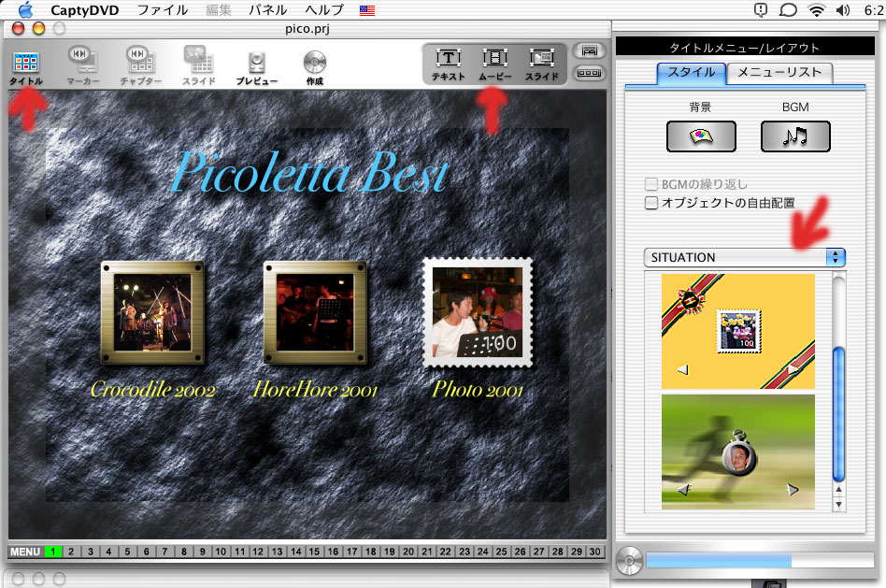
Task: Expand the SITUATION style dropdown
Action: (x=744, y=257)
